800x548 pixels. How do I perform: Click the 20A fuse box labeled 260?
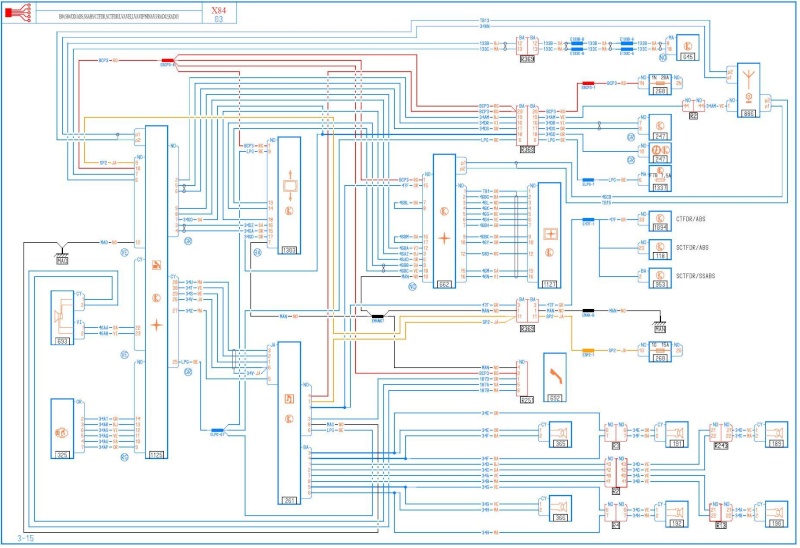pos(660,85)
